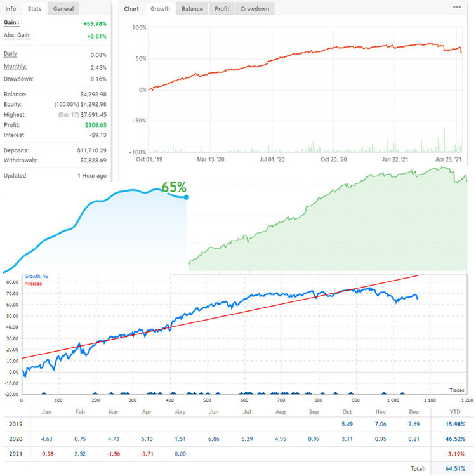Select the Chart tab

[x=131, y=9]
